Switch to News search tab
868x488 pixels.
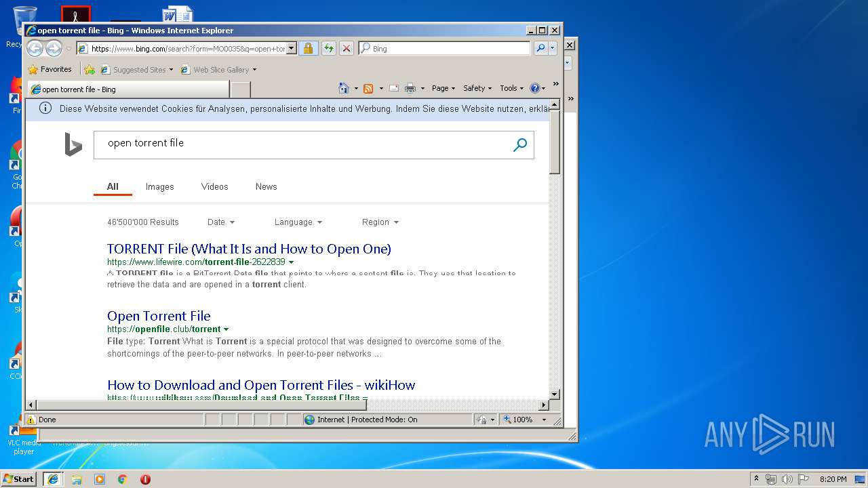tap(266, 186)
